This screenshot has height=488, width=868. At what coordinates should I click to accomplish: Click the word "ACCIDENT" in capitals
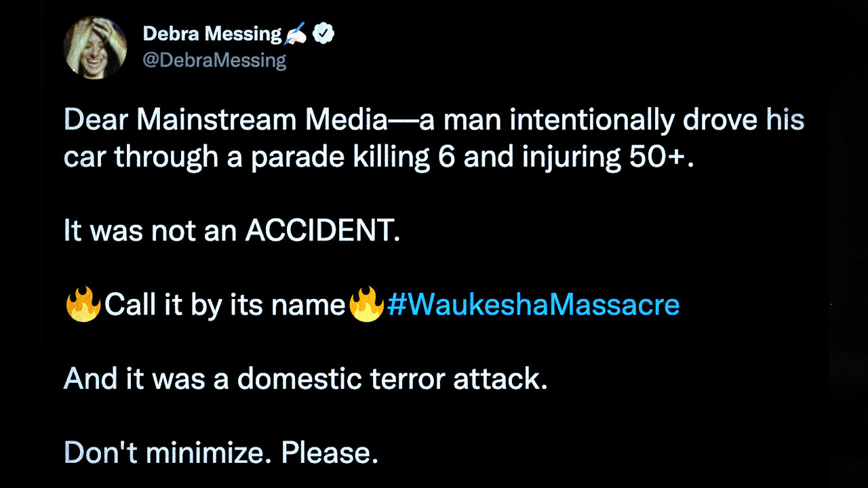[319, 230]
